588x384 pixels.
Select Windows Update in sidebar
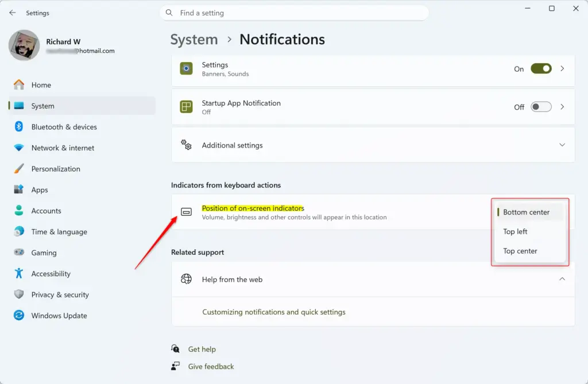point(82,315)
